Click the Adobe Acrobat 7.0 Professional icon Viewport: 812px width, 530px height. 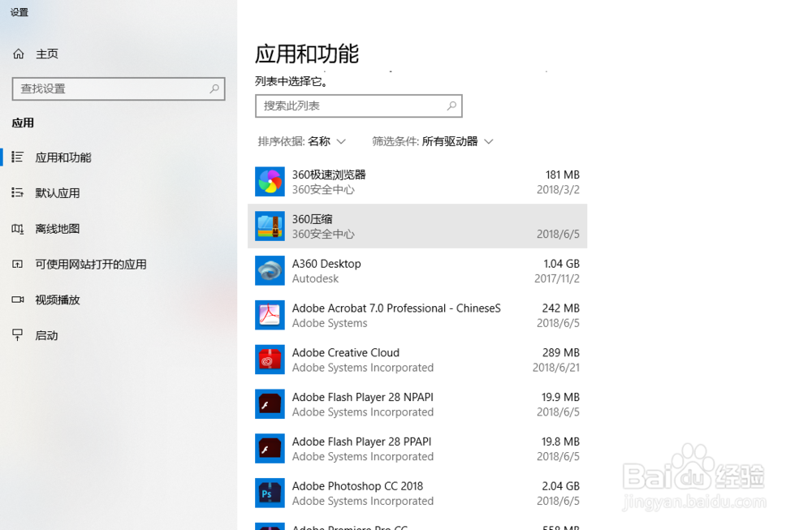(x=270, y=315)
